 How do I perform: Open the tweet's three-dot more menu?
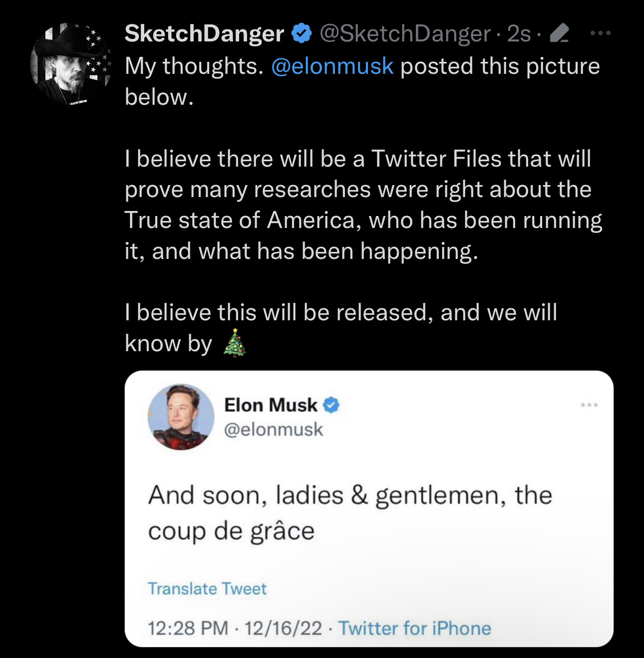tap(600, 33)
